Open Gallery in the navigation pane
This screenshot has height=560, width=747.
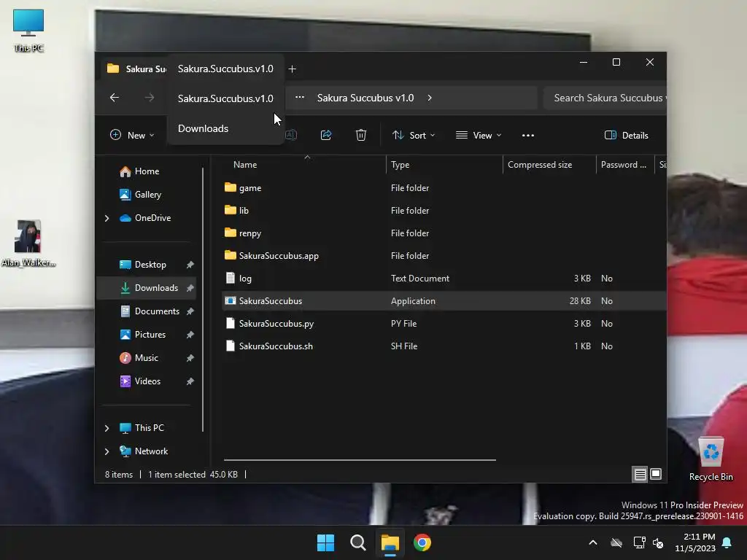147,195
